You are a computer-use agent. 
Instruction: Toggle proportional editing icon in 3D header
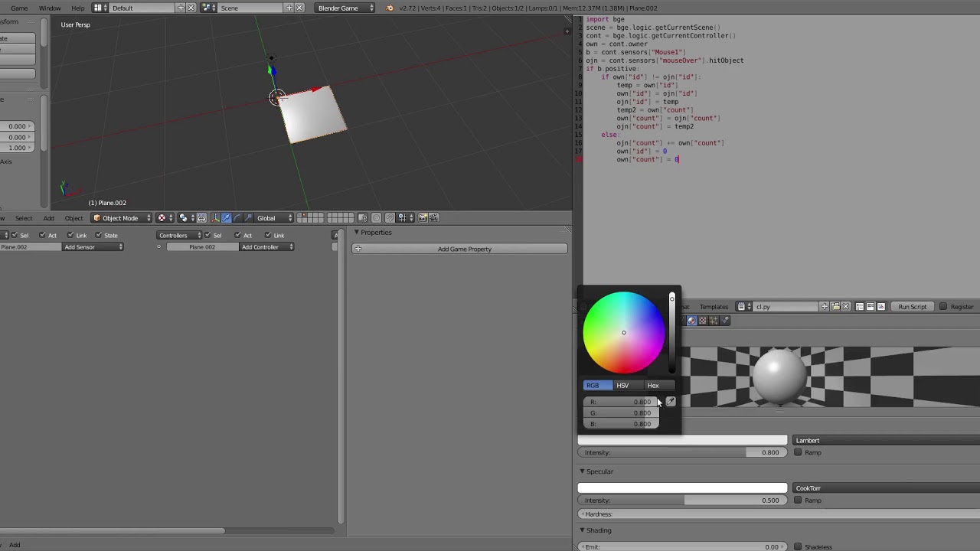tap(376, 218)
